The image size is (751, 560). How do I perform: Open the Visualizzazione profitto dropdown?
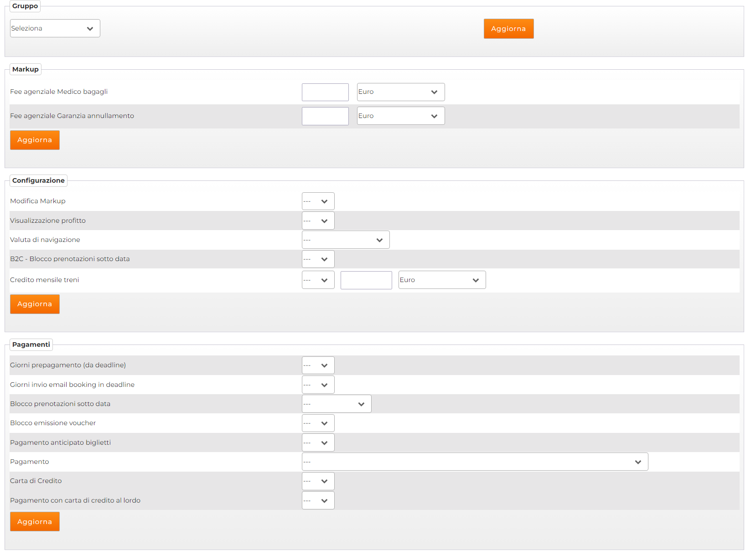(x=318, y=221)
